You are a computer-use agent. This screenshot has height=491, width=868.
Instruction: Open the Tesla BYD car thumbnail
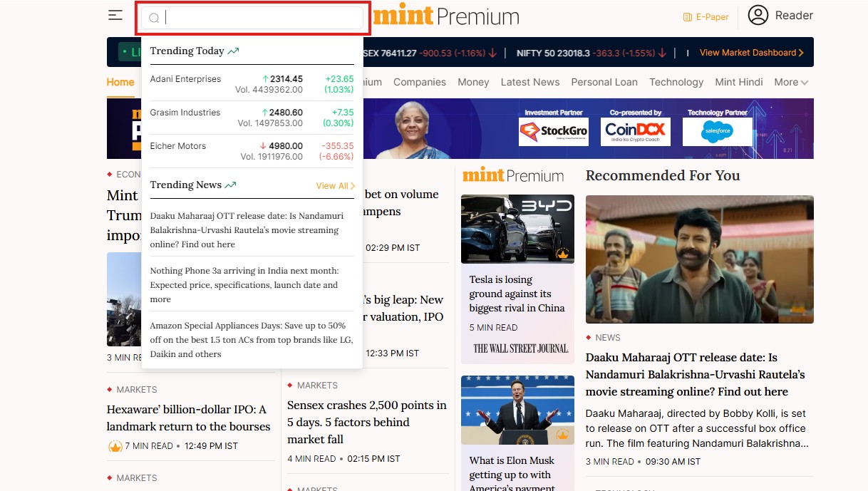click(517, 229)
